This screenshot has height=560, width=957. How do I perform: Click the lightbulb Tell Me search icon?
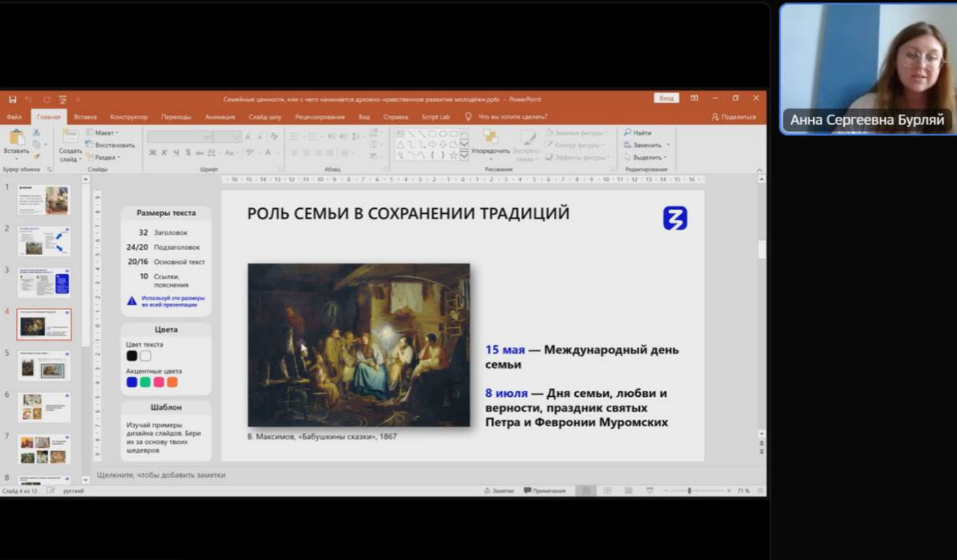[468, 117]
